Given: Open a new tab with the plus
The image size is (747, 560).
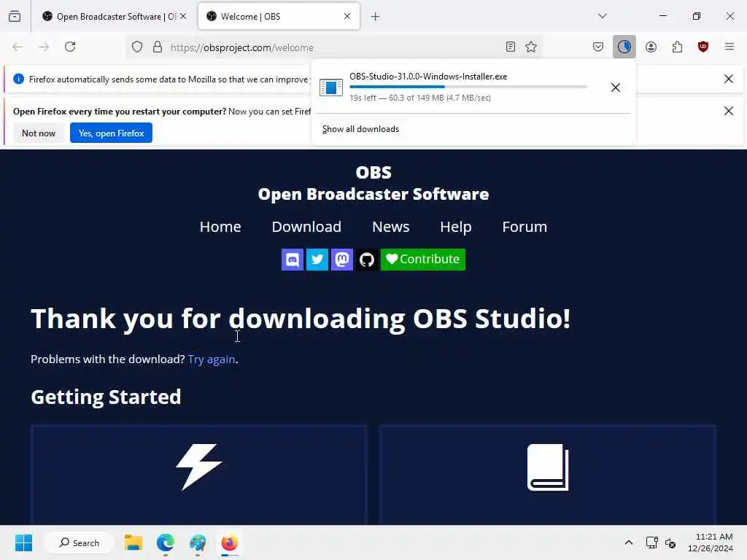Looking at the screenshot, I should [x=376, y=17].
